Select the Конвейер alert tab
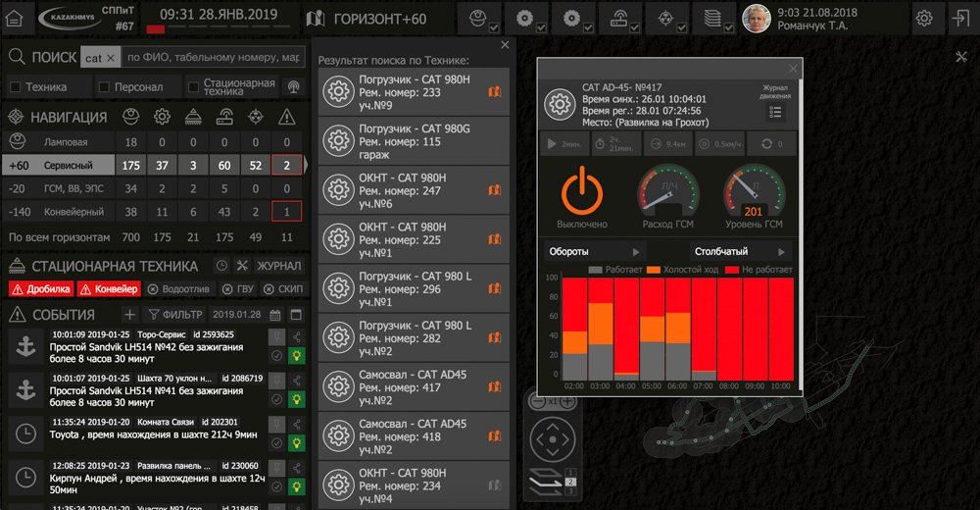The image size is (980, 510). coord(109,289)
